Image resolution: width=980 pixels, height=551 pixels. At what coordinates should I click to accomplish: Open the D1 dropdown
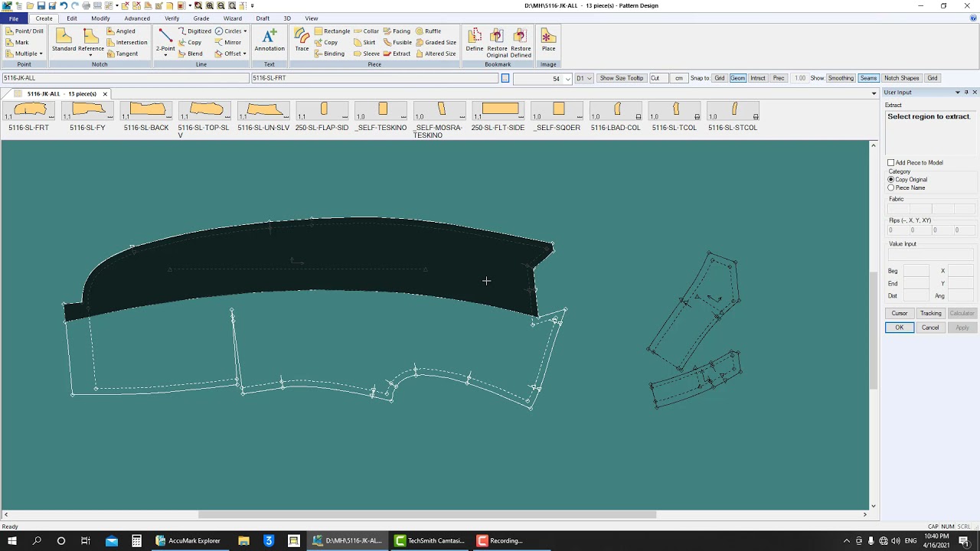pos(589,79)
